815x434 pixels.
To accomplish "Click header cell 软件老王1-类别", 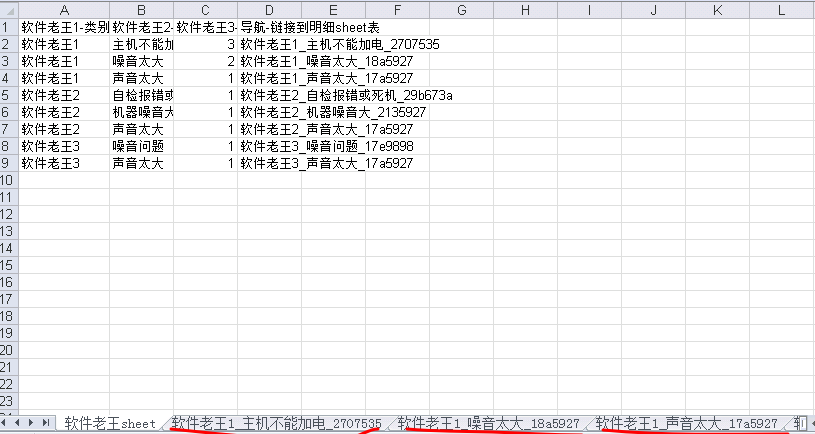I will coord(64,27).
